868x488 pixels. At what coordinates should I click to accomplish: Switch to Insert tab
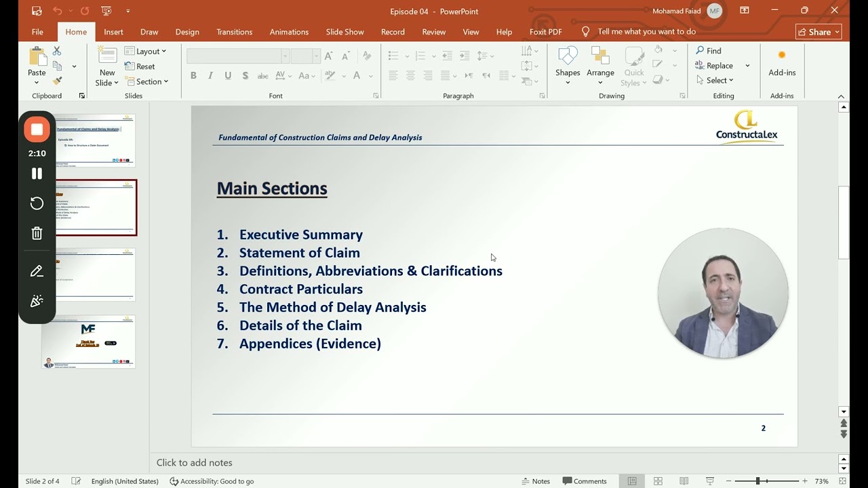(113, 32)
